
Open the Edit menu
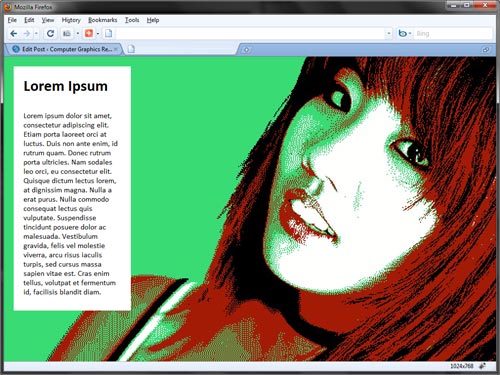(x=29, y=20)
